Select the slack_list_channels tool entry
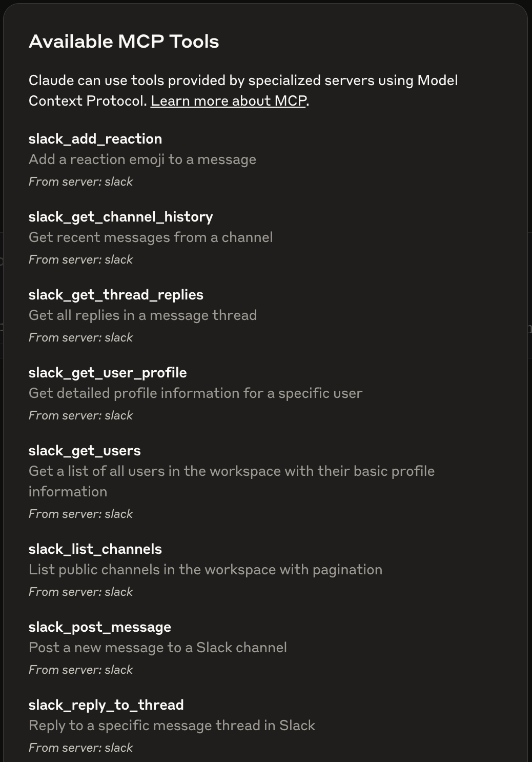This screenshot has height=762, width=532. click(95, 549)
